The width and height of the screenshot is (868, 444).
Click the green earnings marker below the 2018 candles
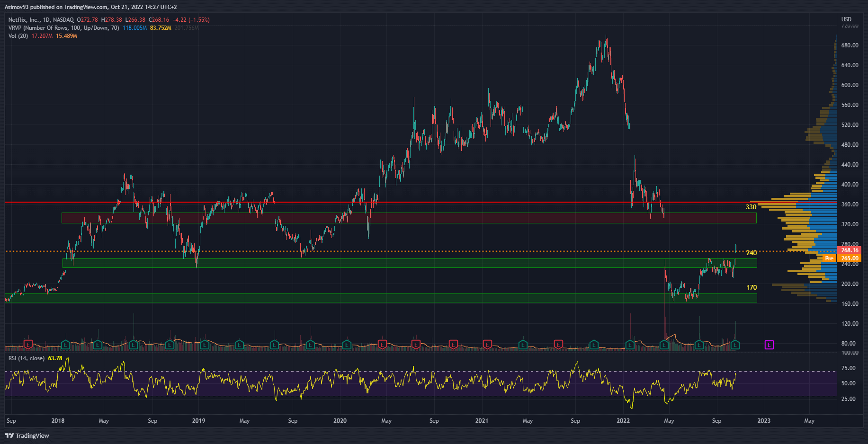pyautogui.click(x=65, y=345)
